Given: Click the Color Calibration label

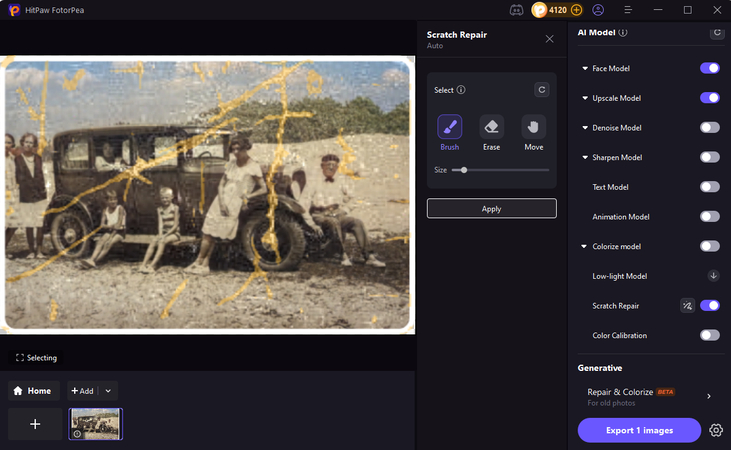Looking at the screenshot, I should point(619,335).
